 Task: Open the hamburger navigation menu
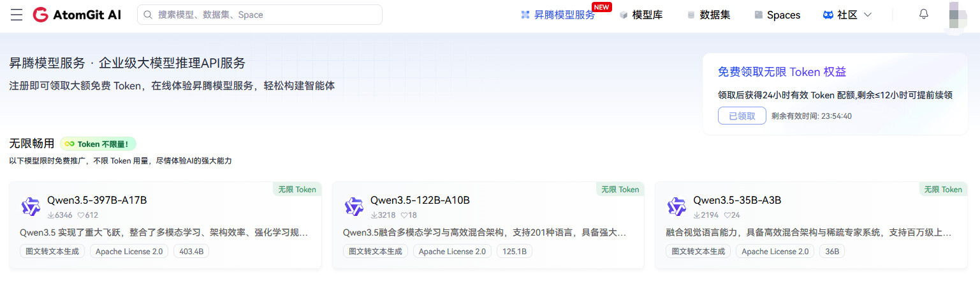[x=17, y=15]
